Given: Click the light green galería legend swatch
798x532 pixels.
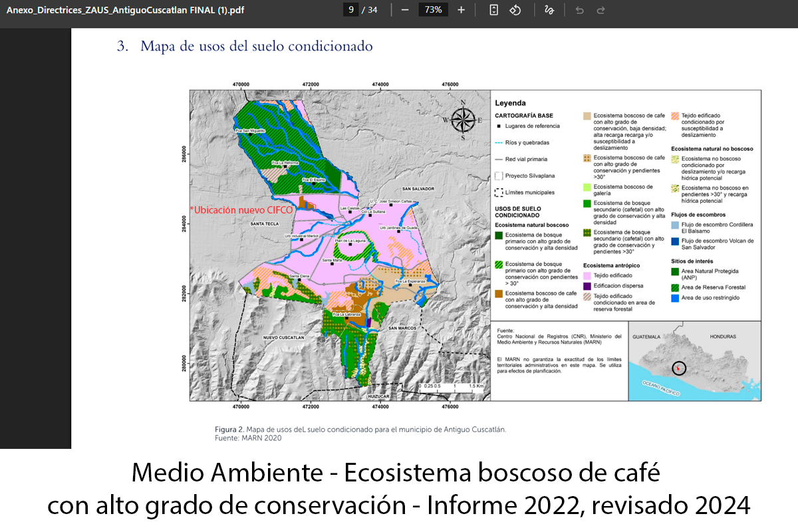Looking at the screenshot, I should [x=587, y=187].
